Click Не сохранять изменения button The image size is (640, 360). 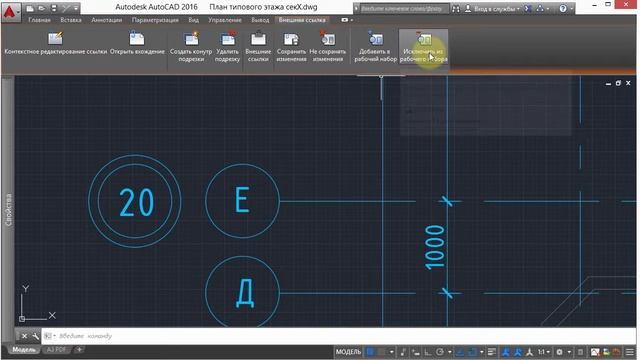tap(327, 47)
